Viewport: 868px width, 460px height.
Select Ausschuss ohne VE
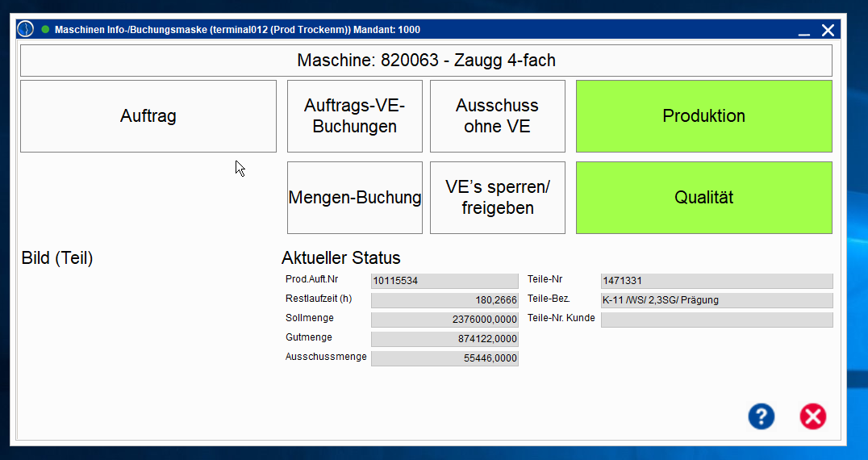pos(497,116)
